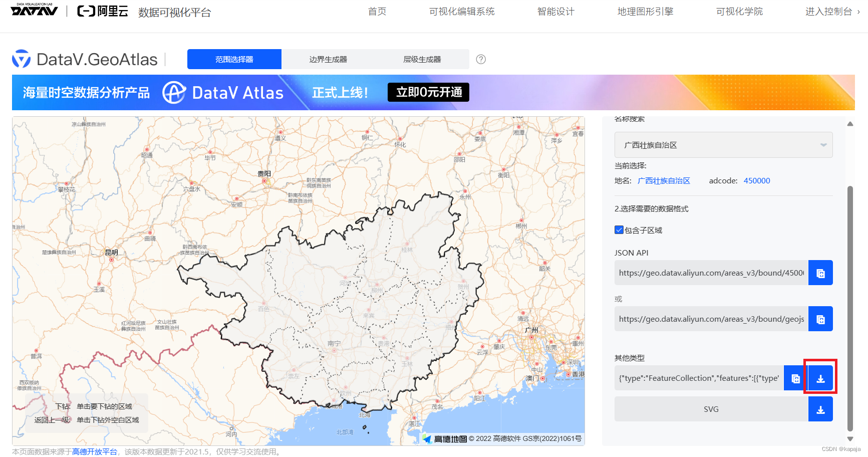
Task: Open 可视化学院 menu item
Action: click(x=739, y=12)
